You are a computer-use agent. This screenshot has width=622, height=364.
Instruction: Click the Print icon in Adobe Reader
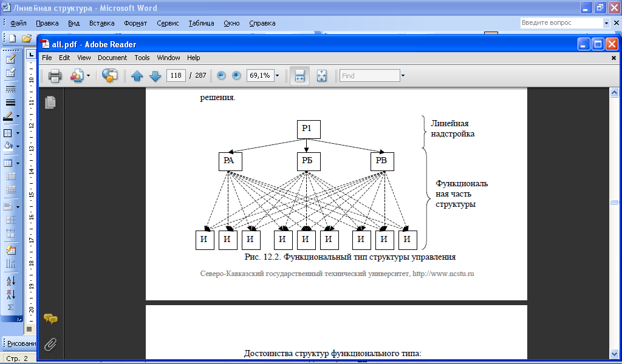pos(55,75)
